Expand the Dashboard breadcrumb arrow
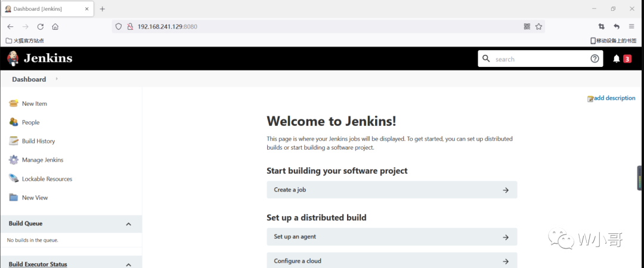Screen dimensions: 644x268 [x=57, y=79]
